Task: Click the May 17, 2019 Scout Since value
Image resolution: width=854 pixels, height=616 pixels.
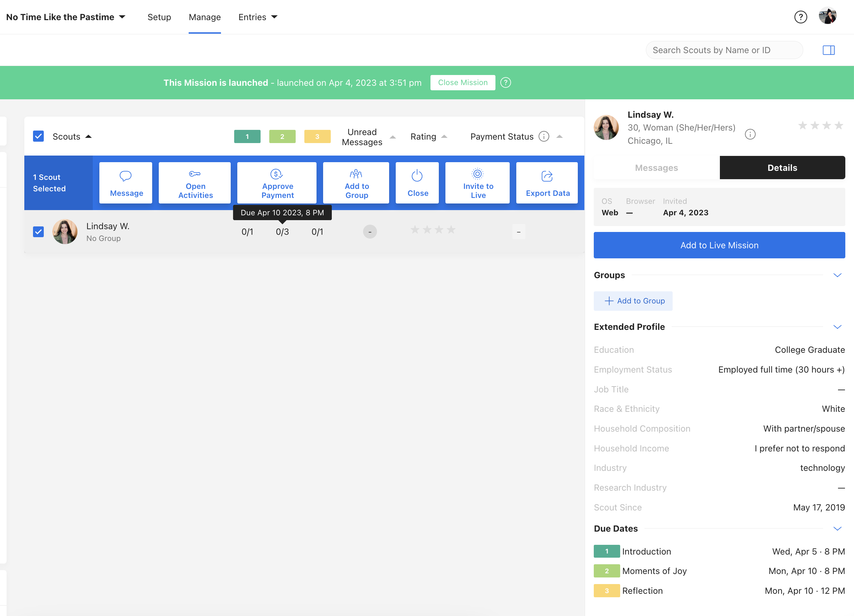Action: point(819,507)
